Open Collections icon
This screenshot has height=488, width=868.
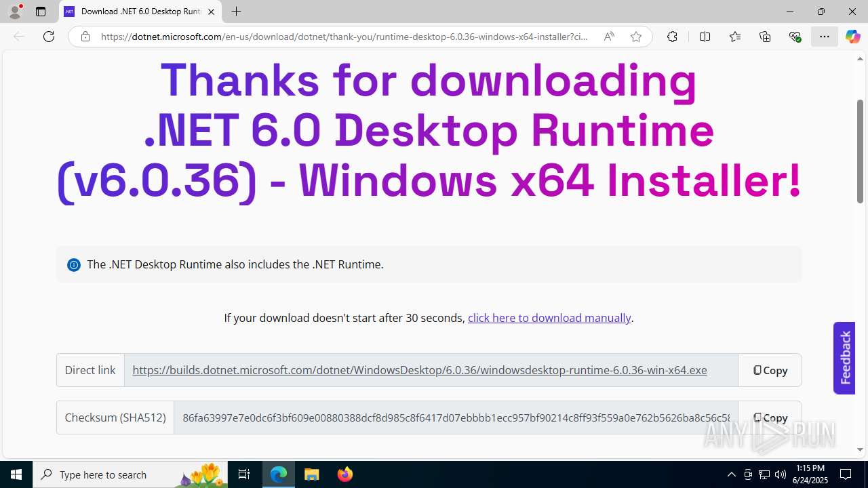point(765,37)
